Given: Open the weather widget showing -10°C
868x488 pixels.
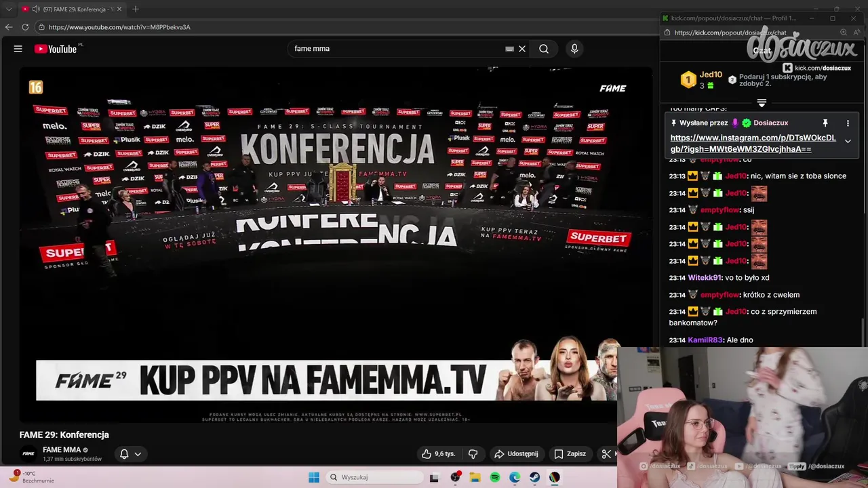Looking at the screenshot, I should (31, 477).
